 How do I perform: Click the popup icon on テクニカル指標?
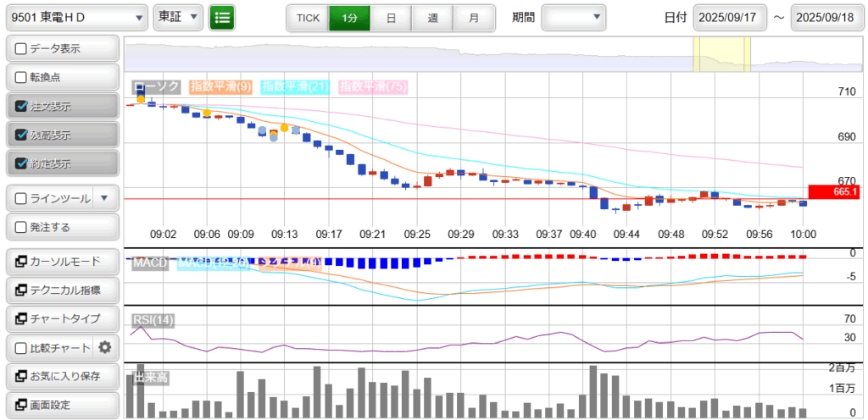click(21, 290)
